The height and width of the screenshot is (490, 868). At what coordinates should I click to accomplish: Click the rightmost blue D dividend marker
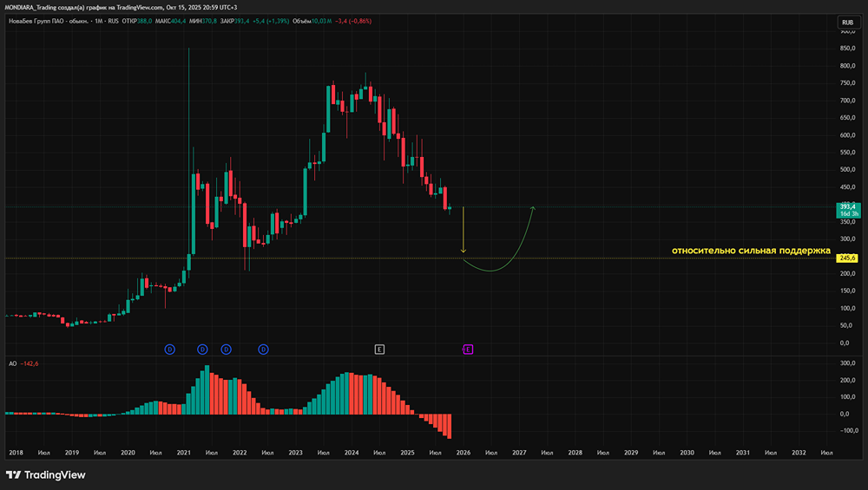click(x=264, y=350)
